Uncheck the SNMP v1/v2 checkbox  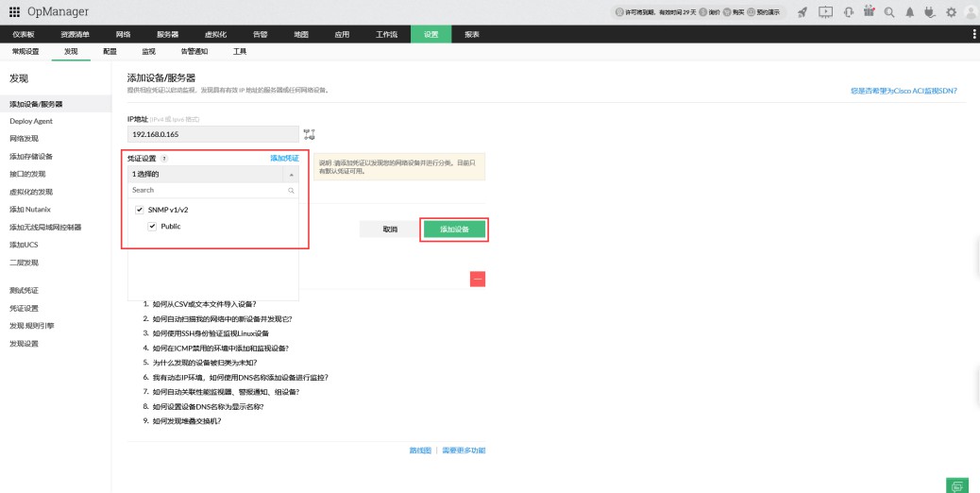pyautogui.click(x=140, y=210)
